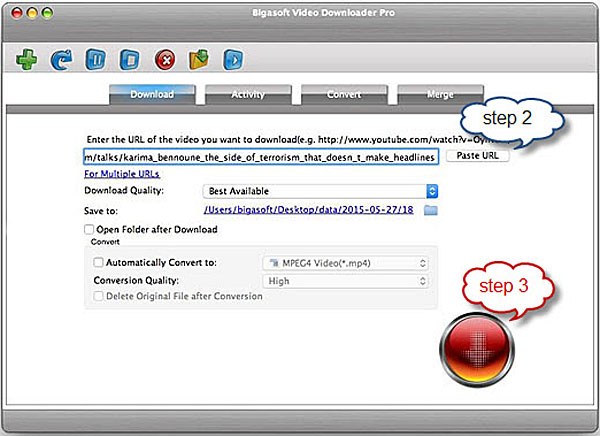Image resolution: width=600 pixels, height=436 pixels.
Task: Open the downloaded folder toolbar icon
Action: click(199, 59)
